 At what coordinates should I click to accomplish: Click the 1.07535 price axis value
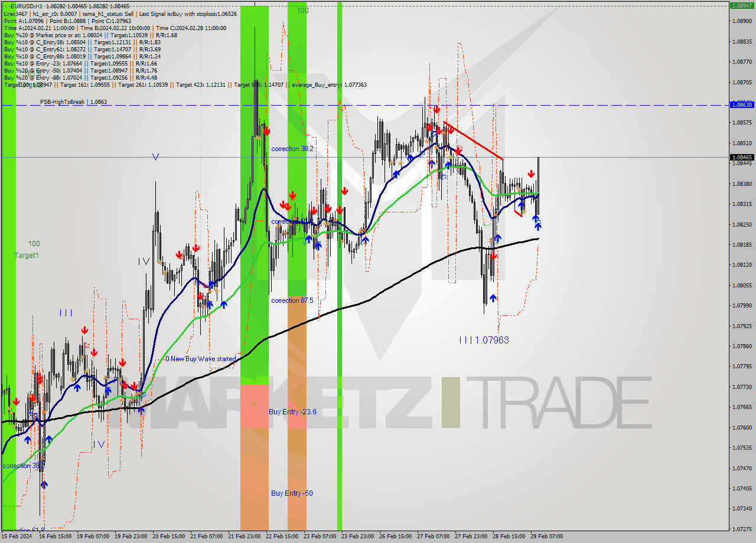tap(742, 447)
